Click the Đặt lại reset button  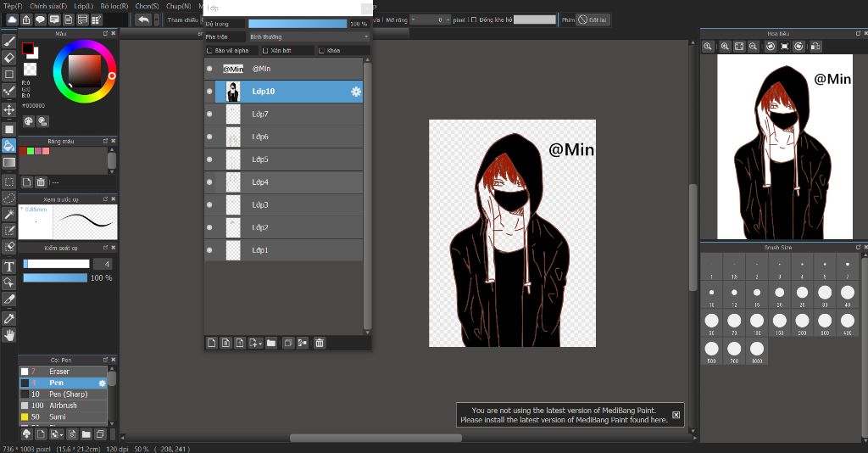[592, 20]
